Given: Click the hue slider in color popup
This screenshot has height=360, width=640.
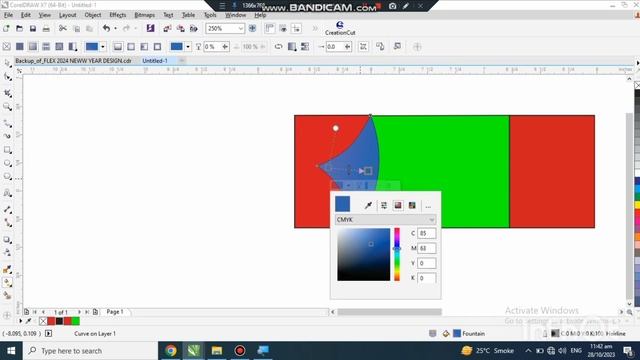Looking at the screenshot, I should click(x=397, y=254).
